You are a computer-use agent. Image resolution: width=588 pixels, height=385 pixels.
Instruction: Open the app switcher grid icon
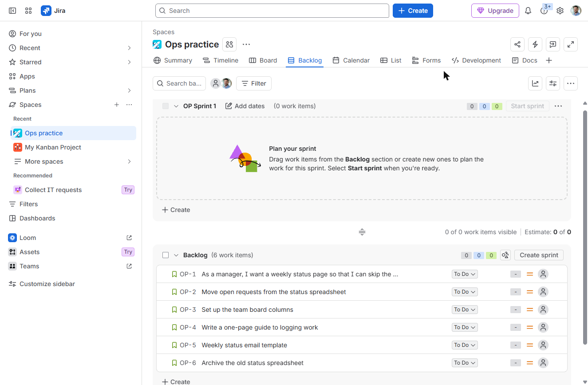[28, 11]
